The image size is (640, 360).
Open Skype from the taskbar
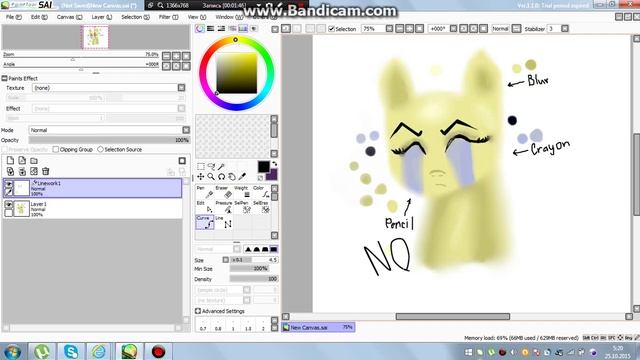tap(71, 351)
